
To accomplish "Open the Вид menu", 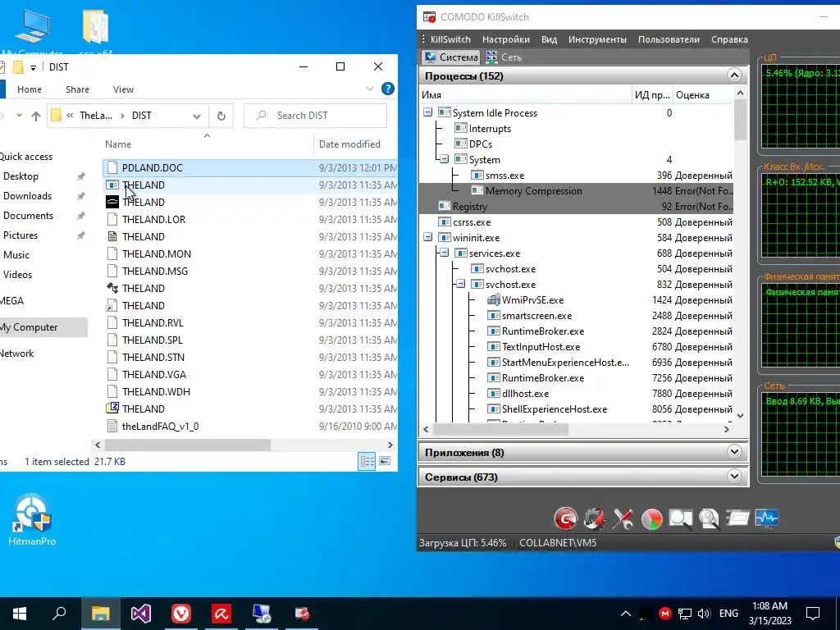I will (x=549, y=39).
